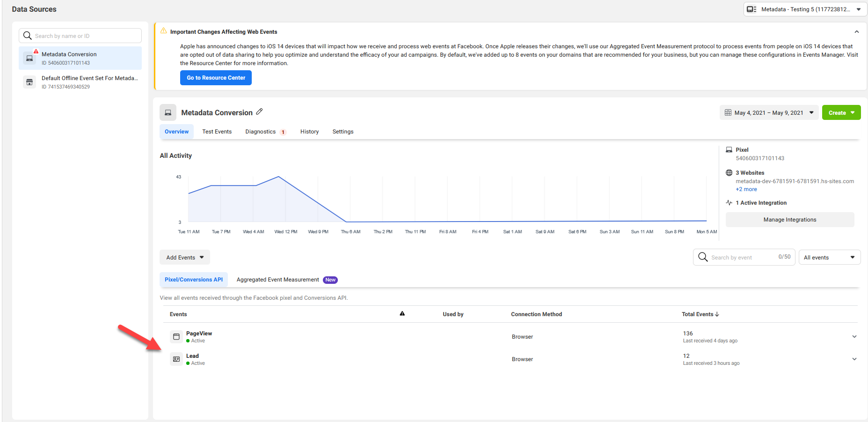Expand the Lead event row chevron
This screenshot has width=868, height=422.
click(x=854, y=359)
